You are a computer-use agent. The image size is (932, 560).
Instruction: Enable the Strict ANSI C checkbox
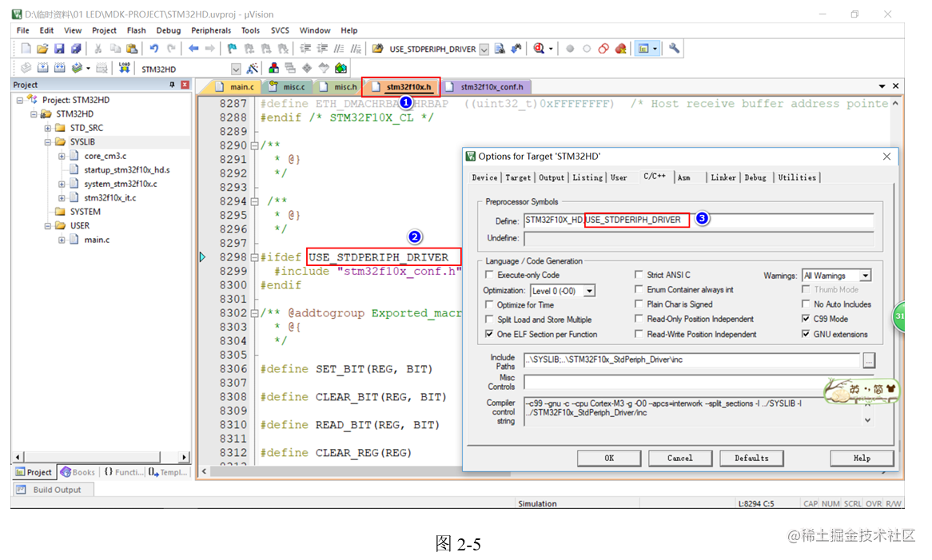click(639, 274)
